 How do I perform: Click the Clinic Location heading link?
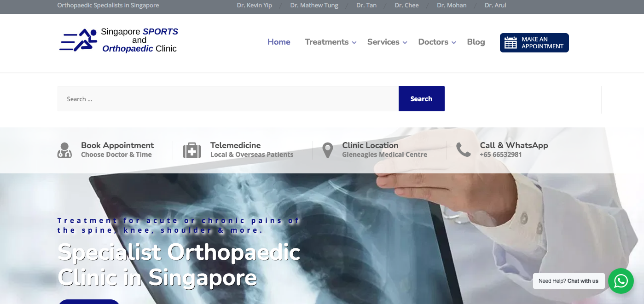[x=370, y=145]
